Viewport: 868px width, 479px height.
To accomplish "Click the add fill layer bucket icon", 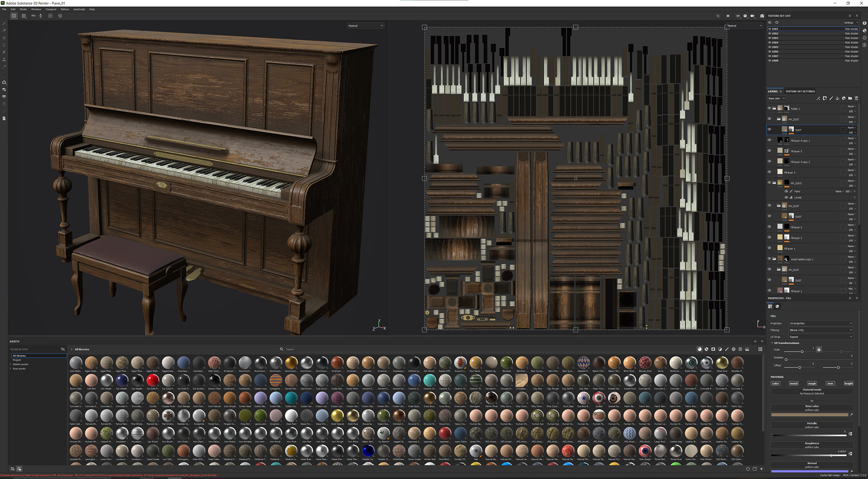I will 837,98.
